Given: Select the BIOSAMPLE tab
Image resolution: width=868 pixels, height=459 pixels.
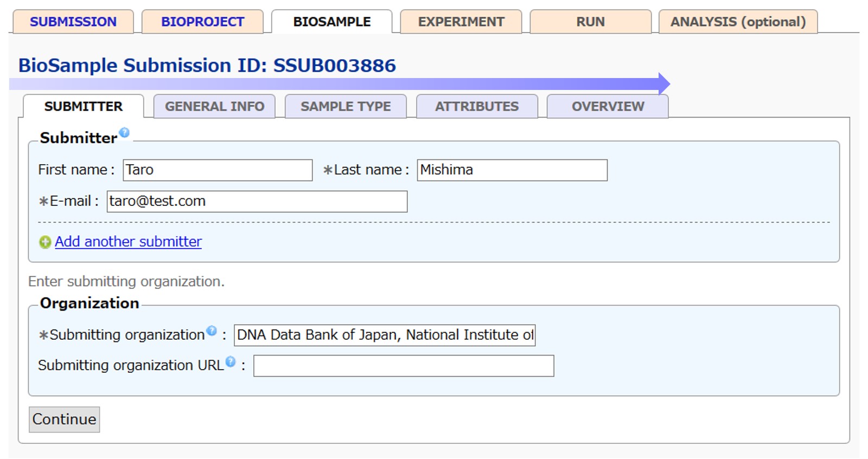Looking at the screenshot, I should tap(331, 22).
